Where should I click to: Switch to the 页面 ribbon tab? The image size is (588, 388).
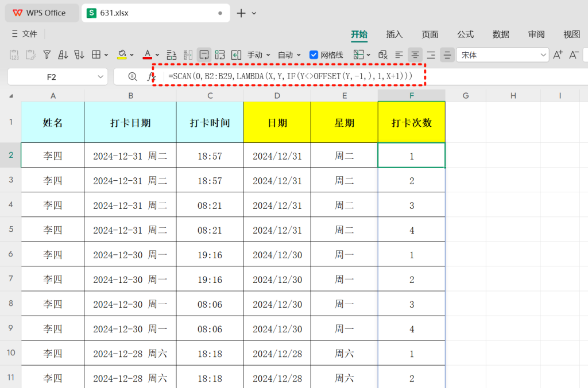point(430,34)
